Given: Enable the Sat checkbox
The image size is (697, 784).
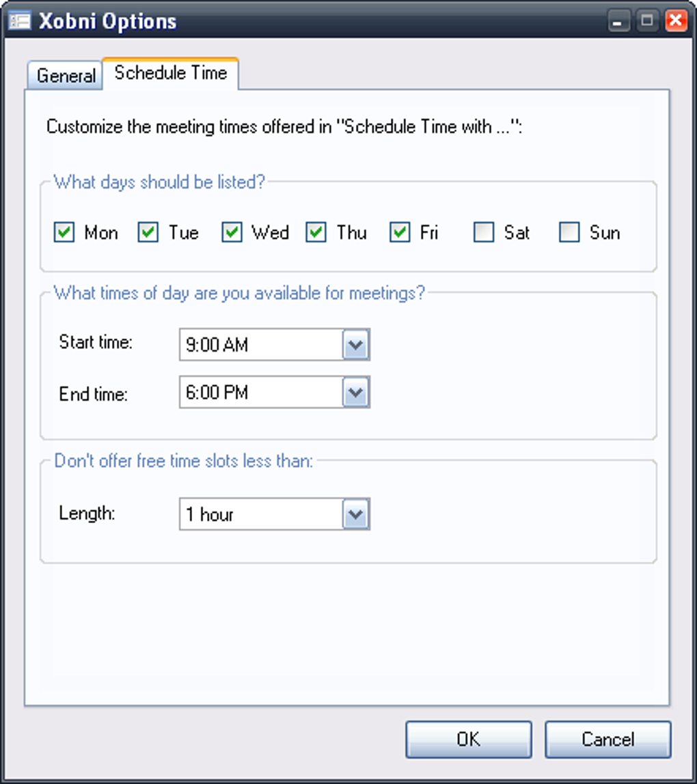Looking at the screenshot, I should tap(484, 232).
